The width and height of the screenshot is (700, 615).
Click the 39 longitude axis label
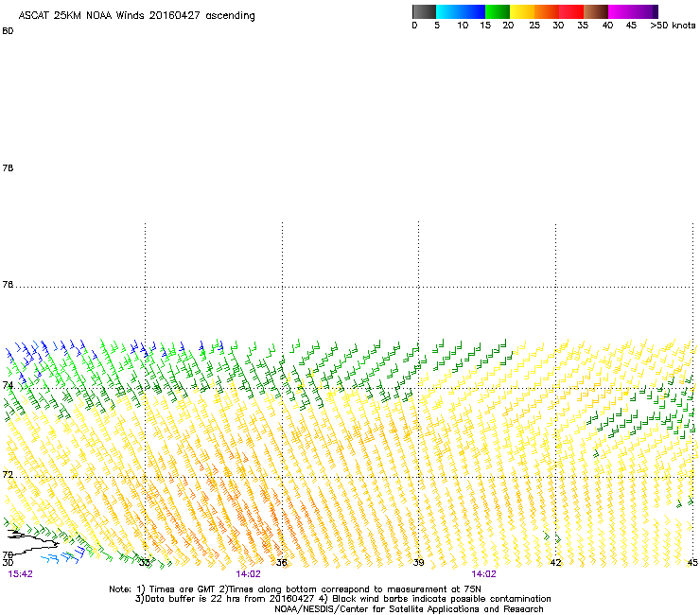click(x=418, y=563)
